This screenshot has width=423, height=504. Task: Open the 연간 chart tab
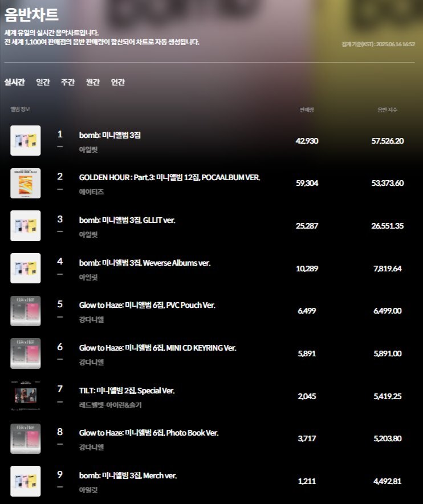(x=117, y=82)
